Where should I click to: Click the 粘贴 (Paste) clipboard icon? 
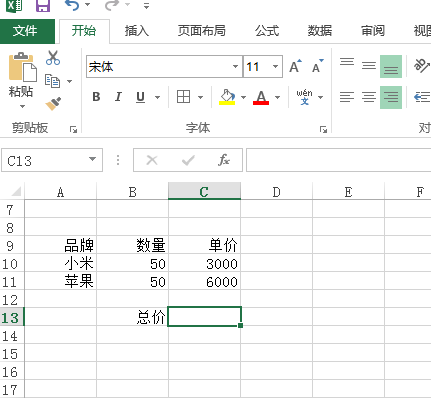click(22, 67)
